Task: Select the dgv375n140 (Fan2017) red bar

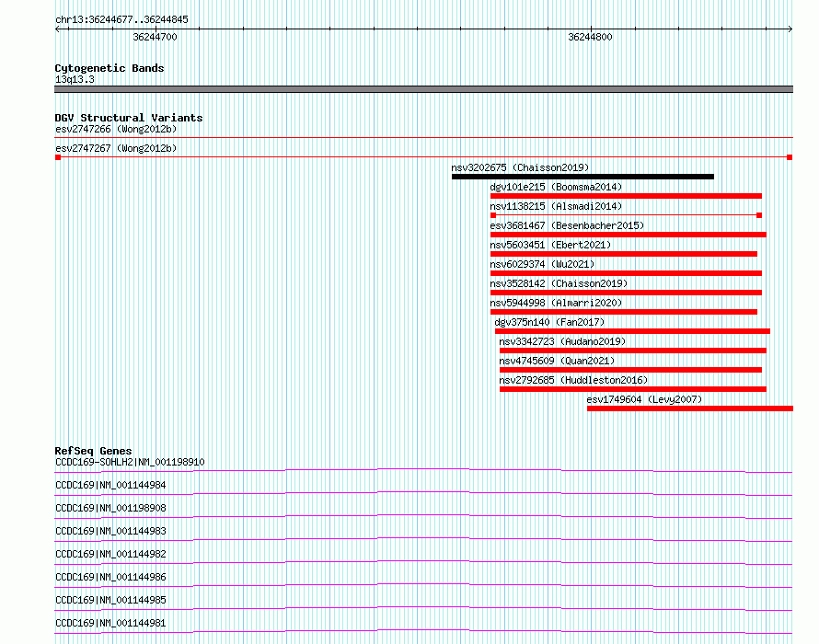Action: 632,331
